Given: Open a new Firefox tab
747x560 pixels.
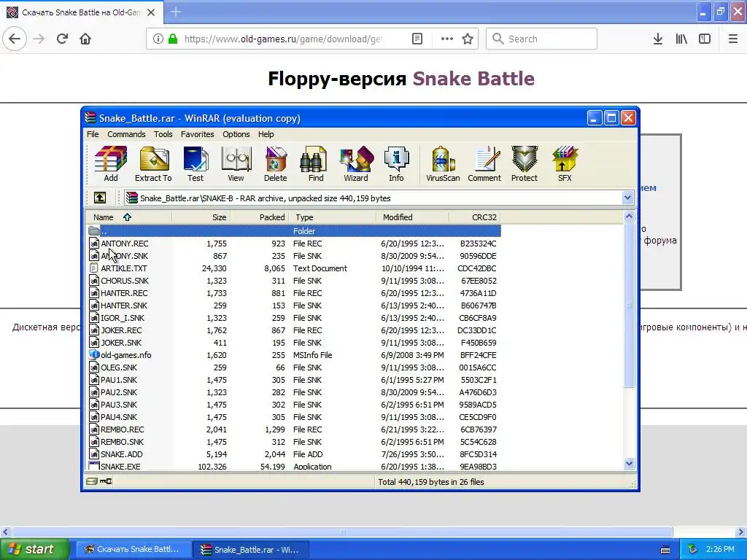Looking at the screenshot, I should (176, 12).
